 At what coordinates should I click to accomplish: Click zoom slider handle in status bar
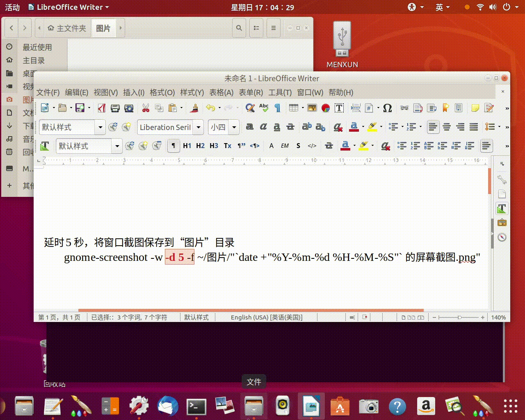[x=459, y=317]
